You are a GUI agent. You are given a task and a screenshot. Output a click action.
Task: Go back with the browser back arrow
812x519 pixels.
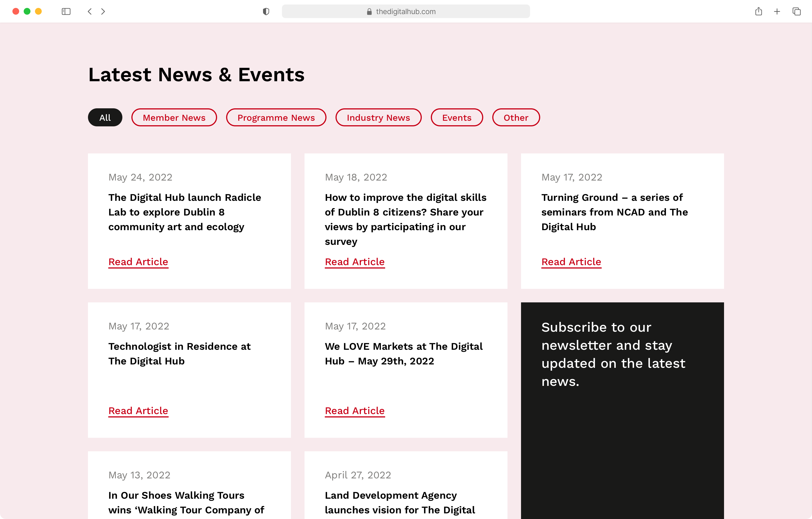[90, 12]
